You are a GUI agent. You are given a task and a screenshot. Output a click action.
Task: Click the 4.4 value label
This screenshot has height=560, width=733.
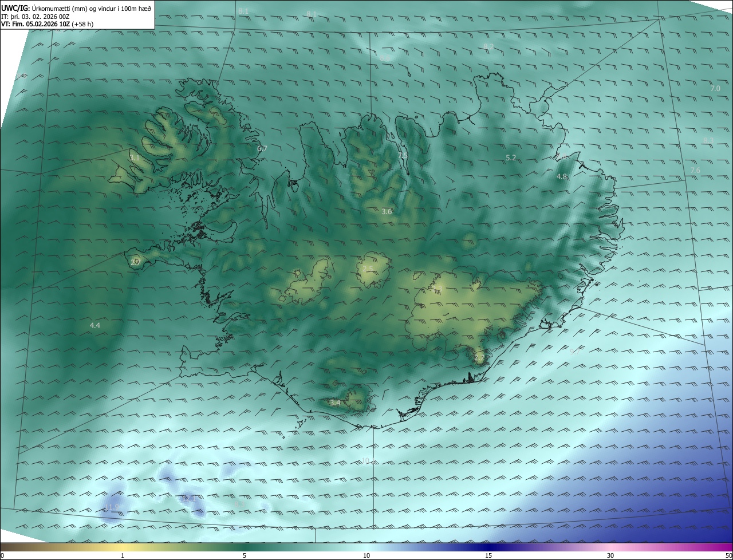[95, 326]
